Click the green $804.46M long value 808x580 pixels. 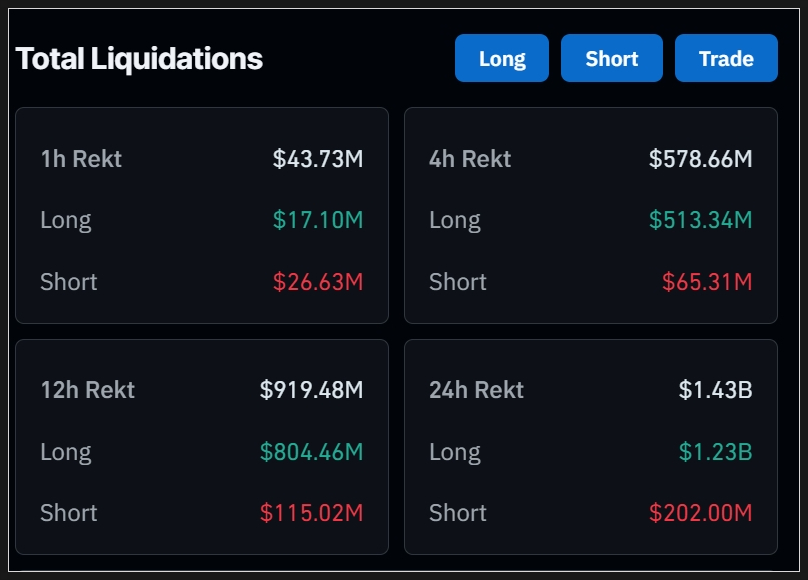coord(311,452)
